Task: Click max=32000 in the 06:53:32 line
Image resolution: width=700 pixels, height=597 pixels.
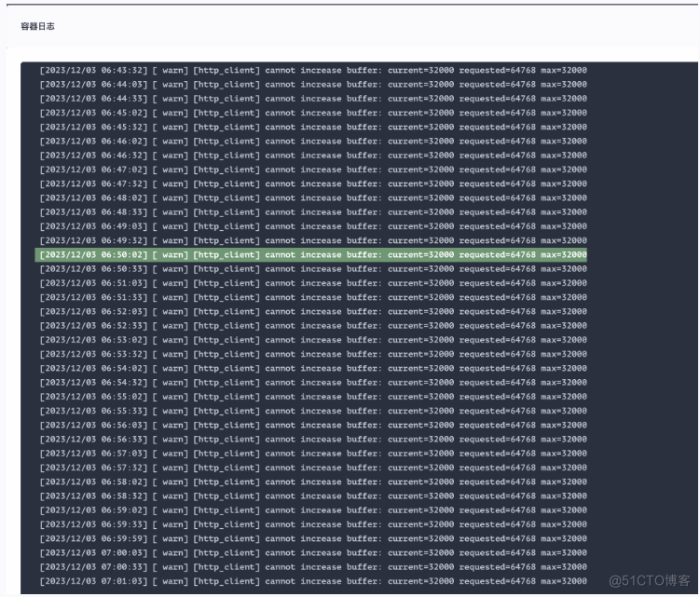Action: tap(563, 354)
